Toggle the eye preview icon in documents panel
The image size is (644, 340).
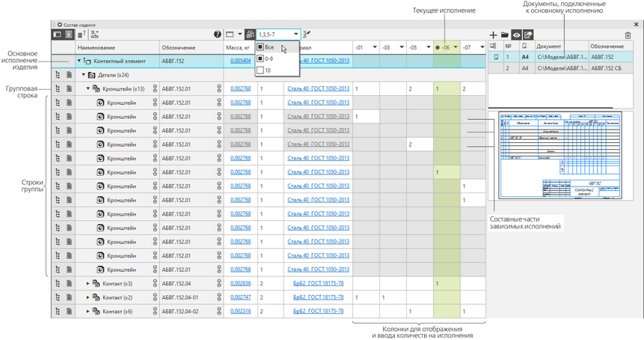[516, 35]
